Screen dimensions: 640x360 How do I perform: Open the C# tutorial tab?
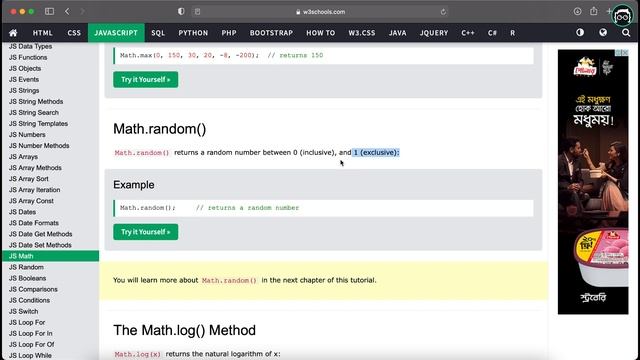(x=492, y=33)
